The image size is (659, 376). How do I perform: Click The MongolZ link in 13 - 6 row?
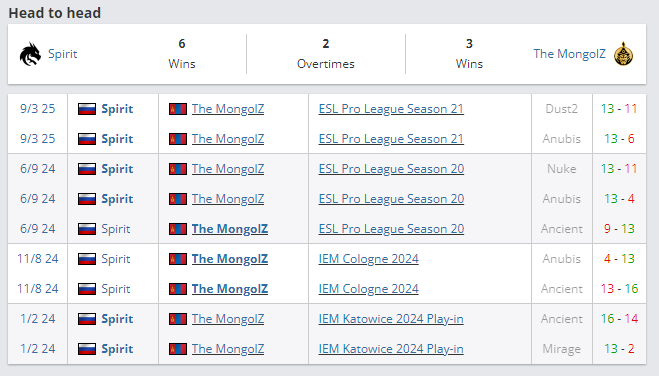click(x=228, y=139)
